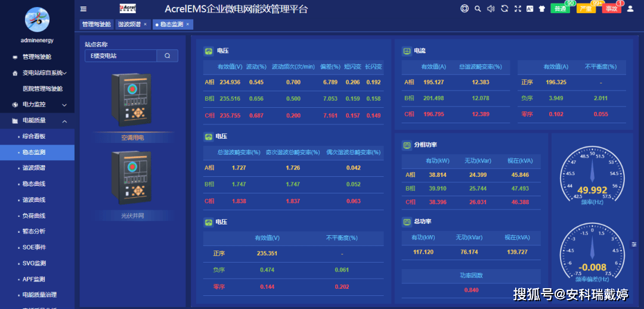
Task: Open 谐波频谱 in the sidebar
Action: tap(33, 168)
